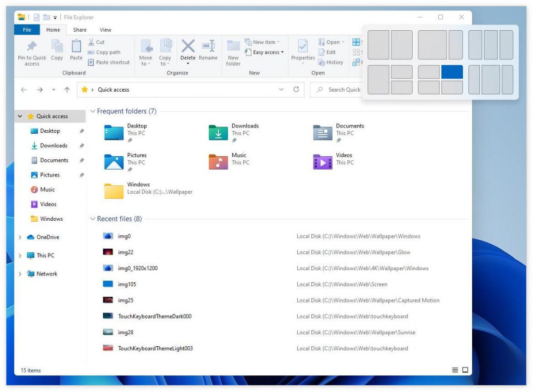533x392 pixels.
Task: Expand the This PC tree node
Action: pyautogui.click(x=20, y=256)
